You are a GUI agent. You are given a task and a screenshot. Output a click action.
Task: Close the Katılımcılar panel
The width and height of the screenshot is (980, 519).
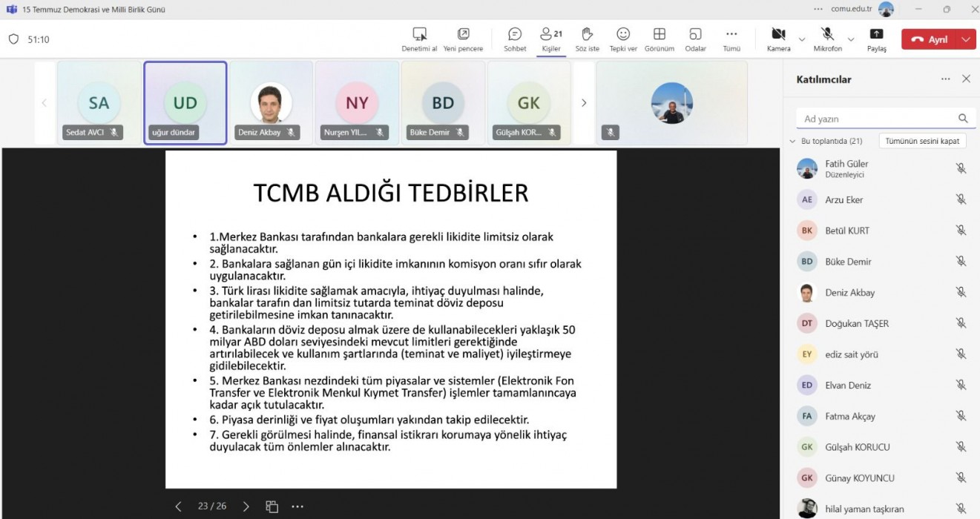point(966,79)
